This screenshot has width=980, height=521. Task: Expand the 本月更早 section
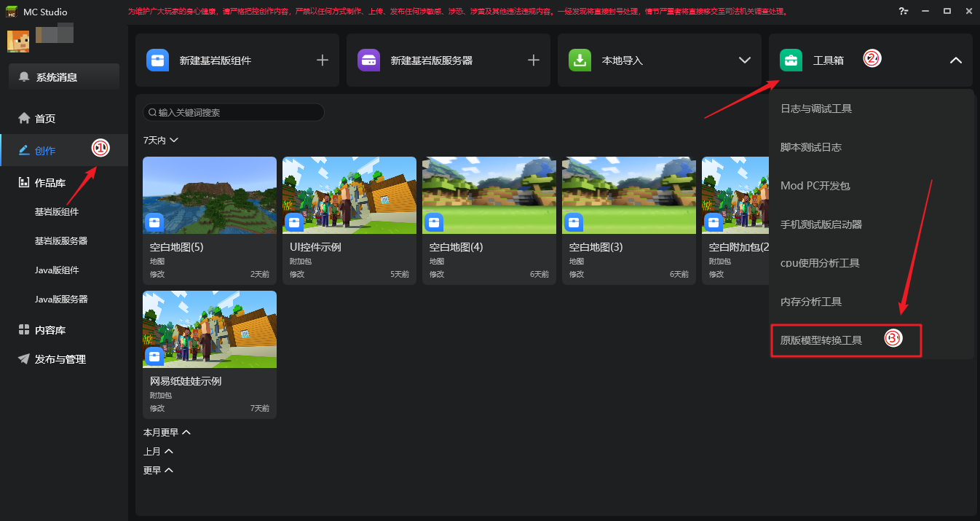(x=186, y=432)
